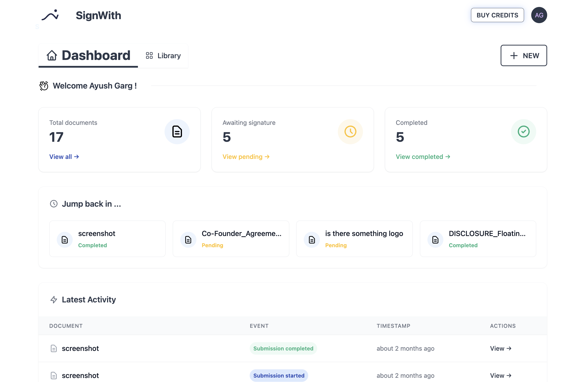
Task: Click the SignWith brand name
Action: tap(98, 15)
